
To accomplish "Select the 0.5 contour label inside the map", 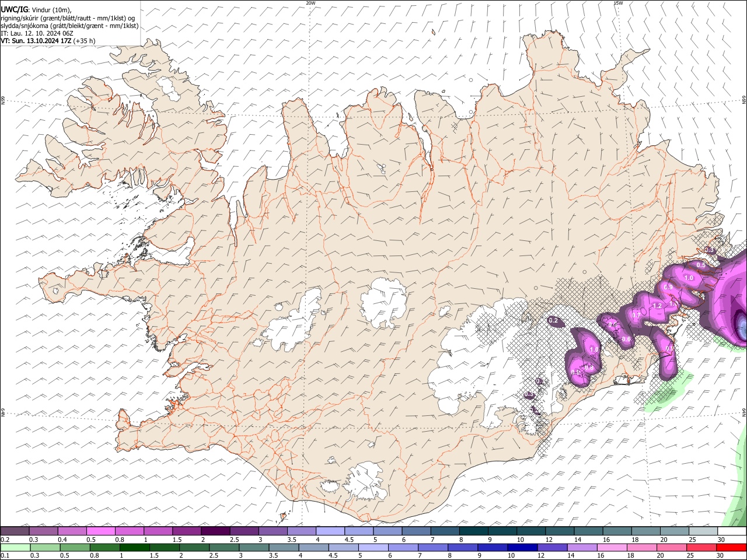I will click(701, 265).
